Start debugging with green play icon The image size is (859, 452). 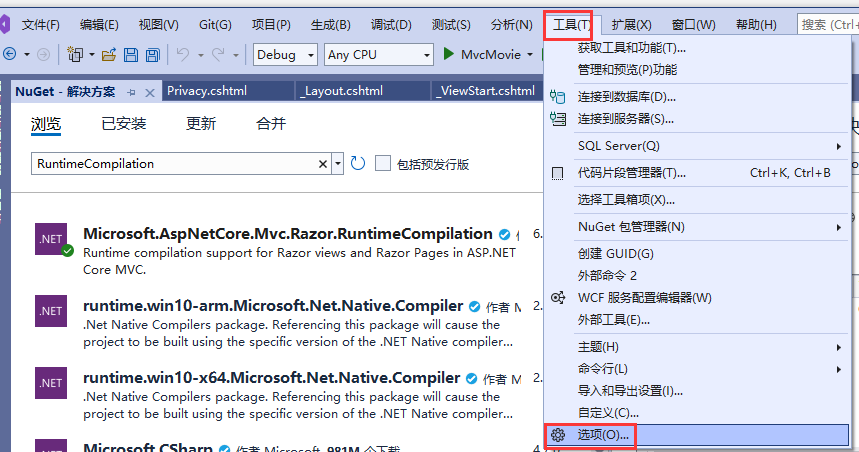[449, 54]
